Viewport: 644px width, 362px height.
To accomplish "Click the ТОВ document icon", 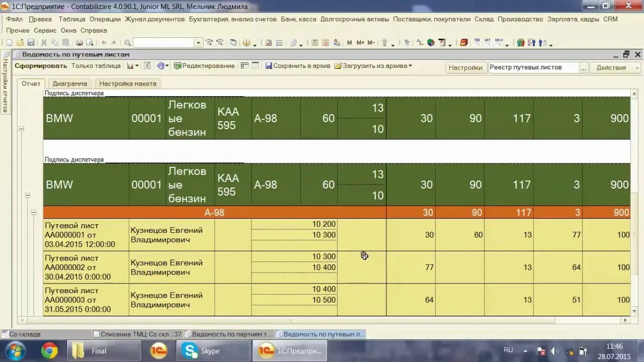I will tap(477, 42).
